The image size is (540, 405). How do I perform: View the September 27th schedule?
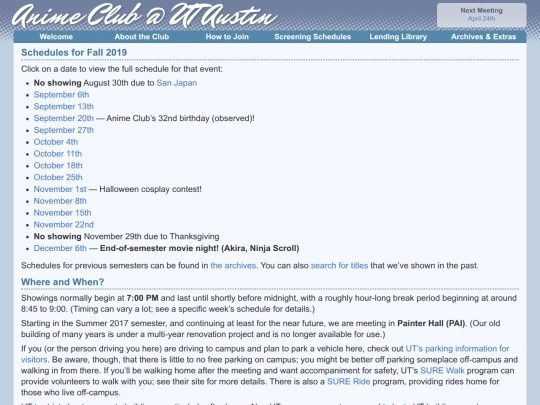(64, 130)
